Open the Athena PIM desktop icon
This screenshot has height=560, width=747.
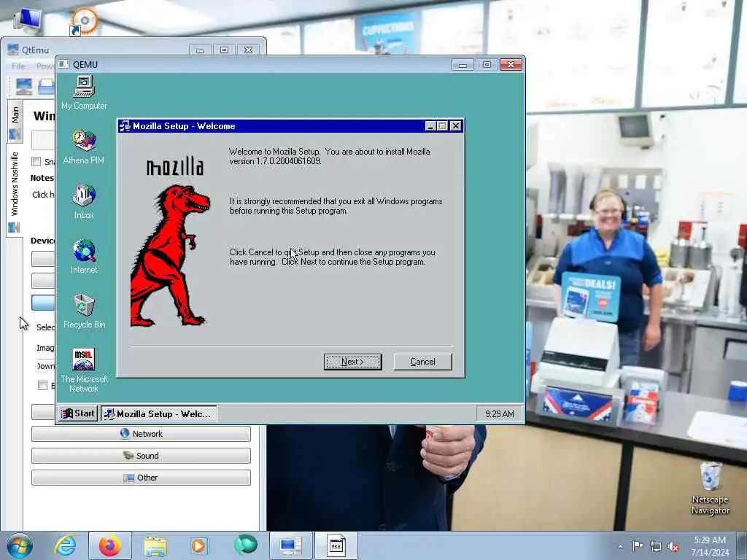(x=84, y=147)
